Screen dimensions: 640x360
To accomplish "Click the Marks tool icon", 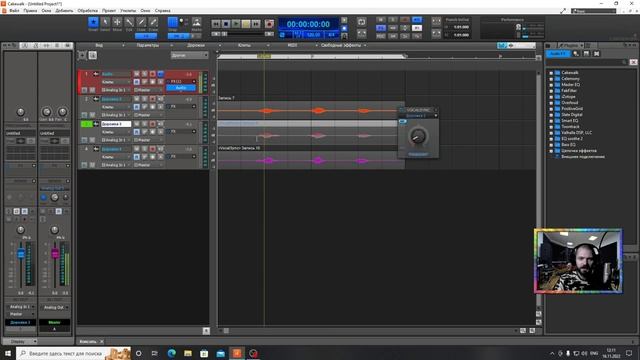I will [196, 22].
